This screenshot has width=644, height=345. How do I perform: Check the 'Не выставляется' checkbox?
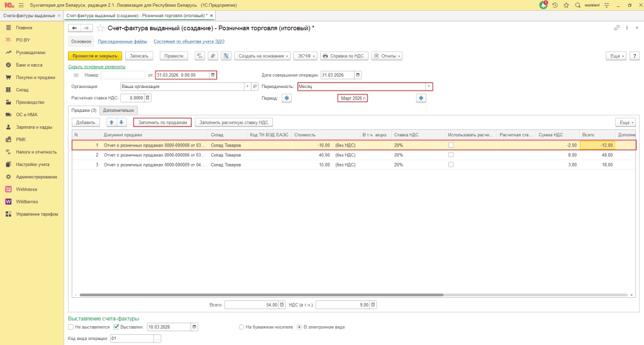coord(71,327)
